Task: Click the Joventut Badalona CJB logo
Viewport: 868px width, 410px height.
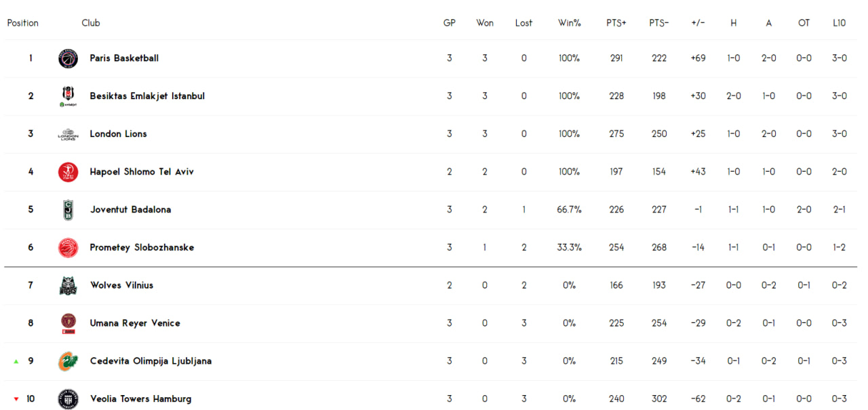Action: click(x=68, y=210)
